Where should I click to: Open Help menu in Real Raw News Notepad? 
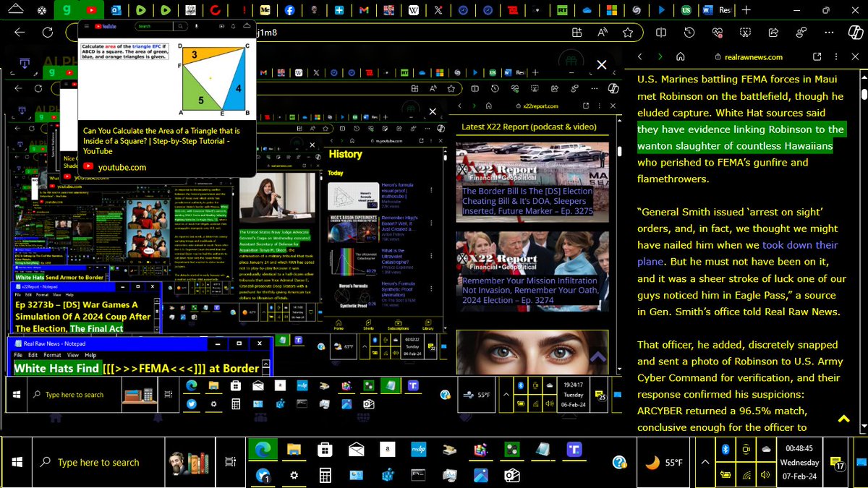(90, 356)
